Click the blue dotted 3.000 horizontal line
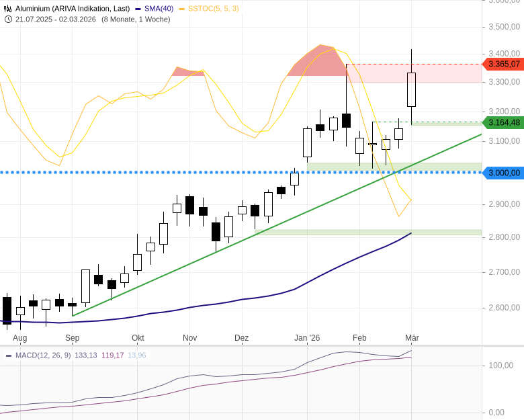 (x=202, y=173)
